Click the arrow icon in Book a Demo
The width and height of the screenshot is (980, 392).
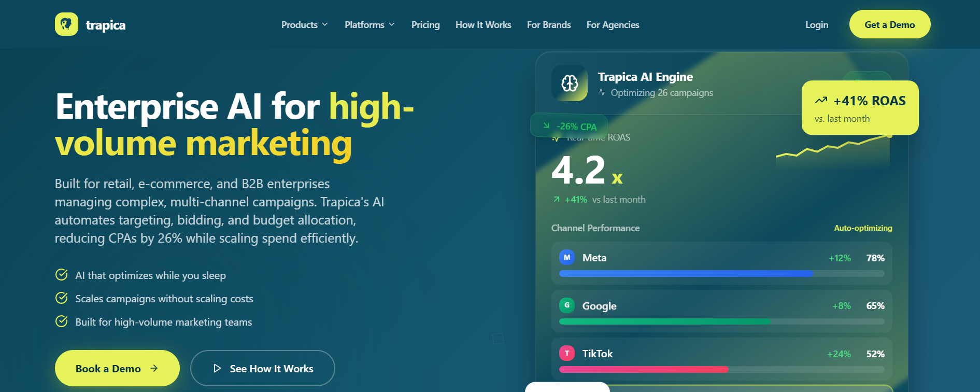coord(154,368)
